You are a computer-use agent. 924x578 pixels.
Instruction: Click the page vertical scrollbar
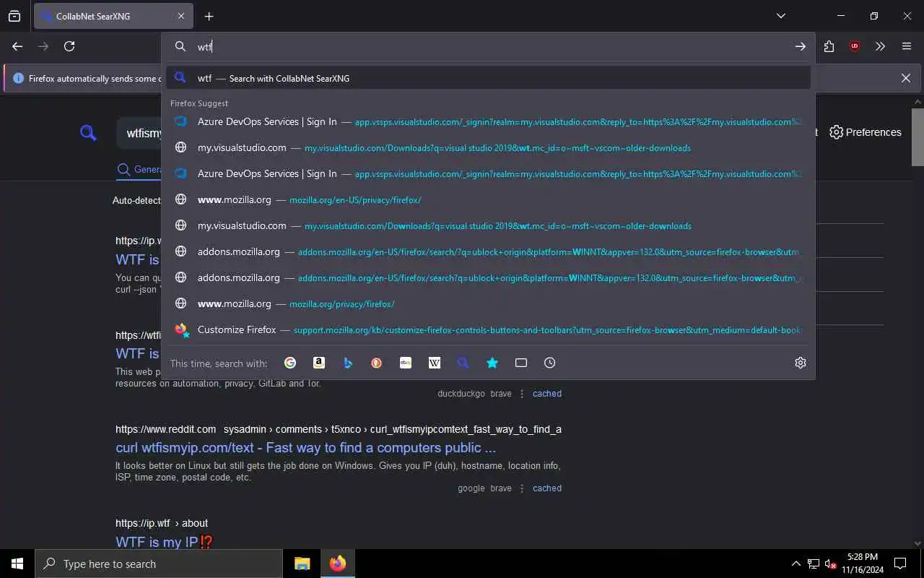918,137
